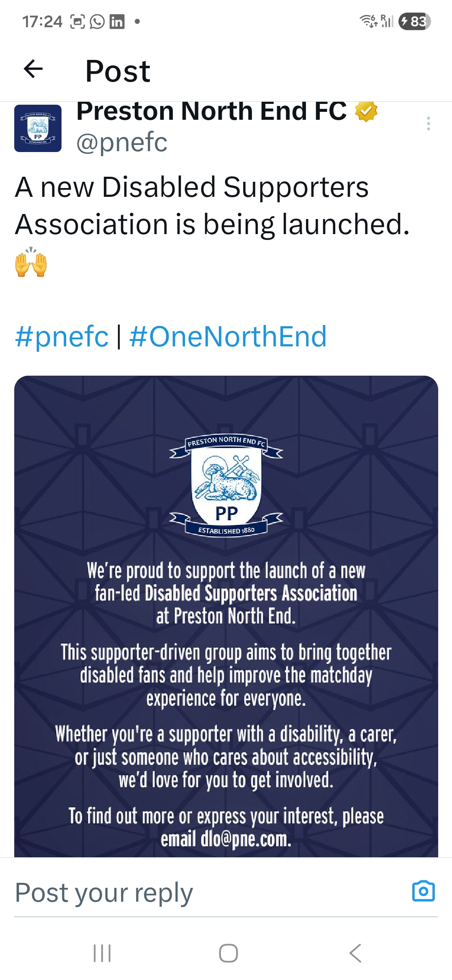This screenshot has width=452, height=980.
Task: Open the Disabled Supporters Association image
Action: [x=226, y=616]
